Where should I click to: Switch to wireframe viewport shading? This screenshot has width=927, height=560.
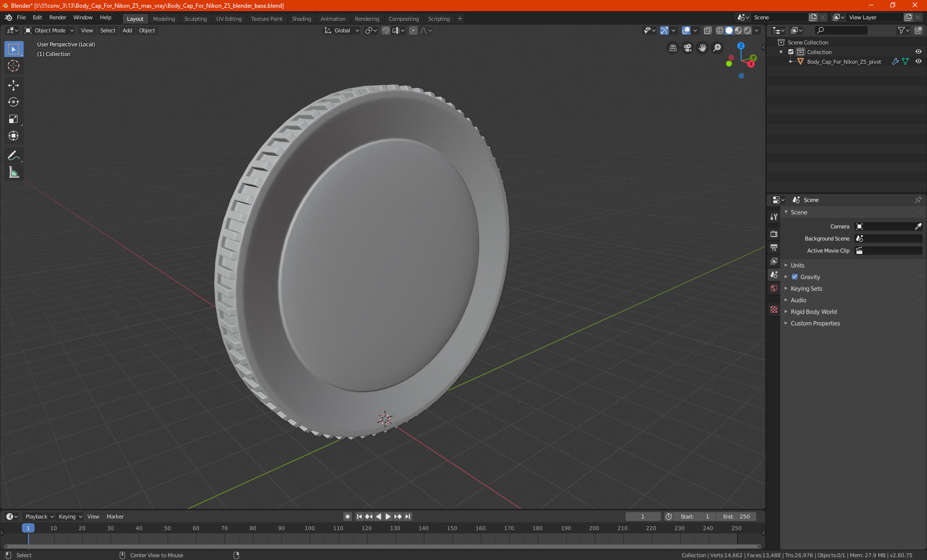(x=719, y=30)
